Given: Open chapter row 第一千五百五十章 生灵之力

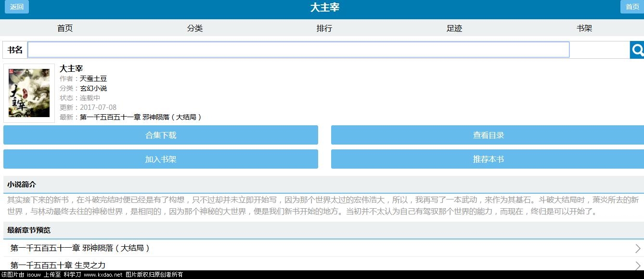Looking at the screenshot, I should [323, 265].
